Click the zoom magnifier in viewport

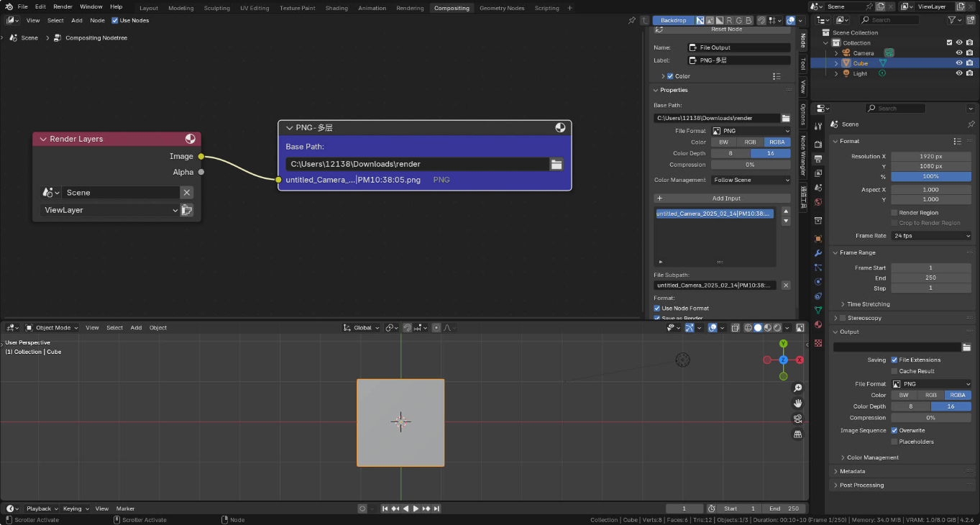click(797, 388)
